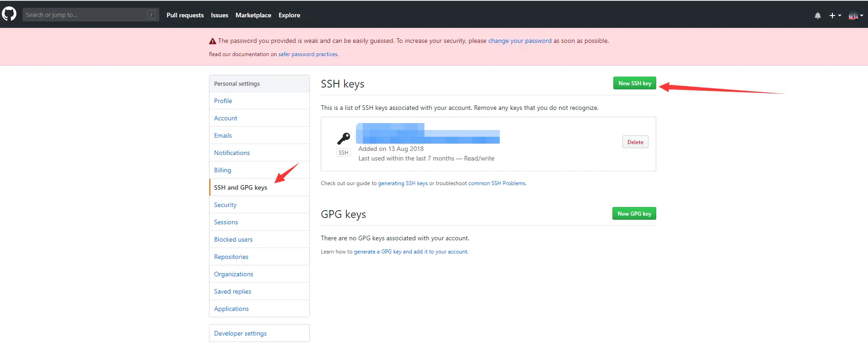868x357 pixels.
Task: Select Profile in Personal settings sidebar
Action: (223, 101)
